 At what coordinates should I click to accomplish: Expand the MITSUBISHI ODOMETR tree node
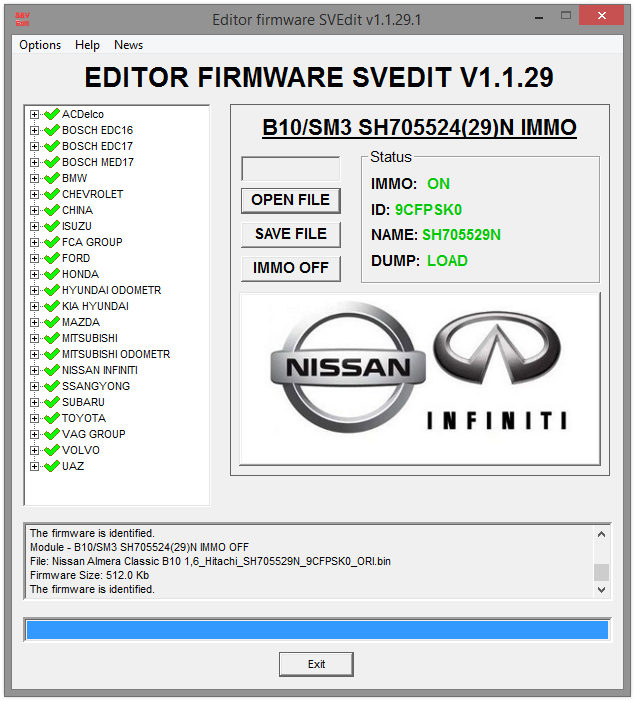(x=34, y=354)
